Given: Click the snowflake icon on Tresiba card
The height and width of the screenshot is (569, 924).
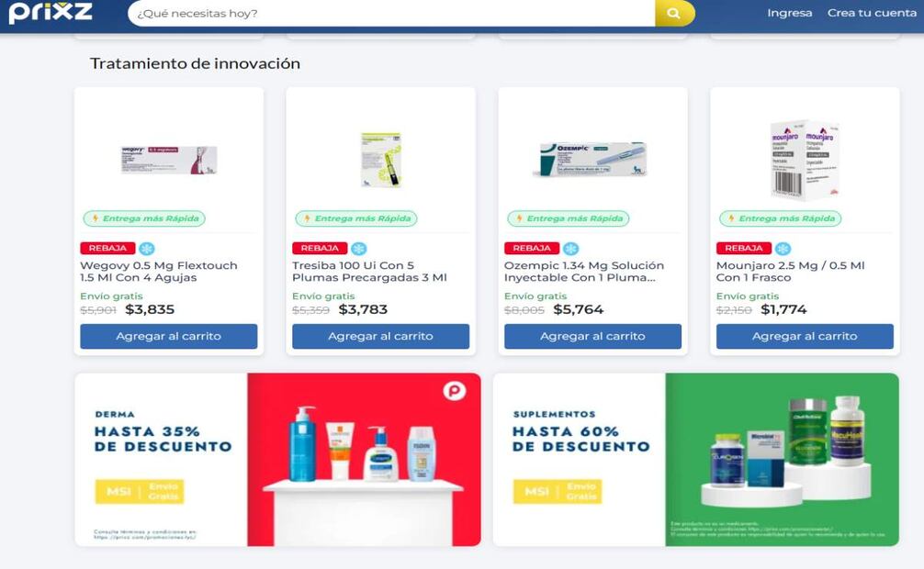Looking at the screenshot, I should coord(359,249).
